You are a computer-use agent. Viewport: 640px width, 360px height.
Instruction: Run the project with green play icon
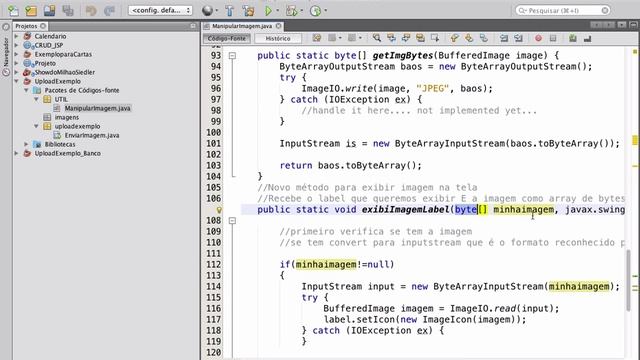point(269,11)
